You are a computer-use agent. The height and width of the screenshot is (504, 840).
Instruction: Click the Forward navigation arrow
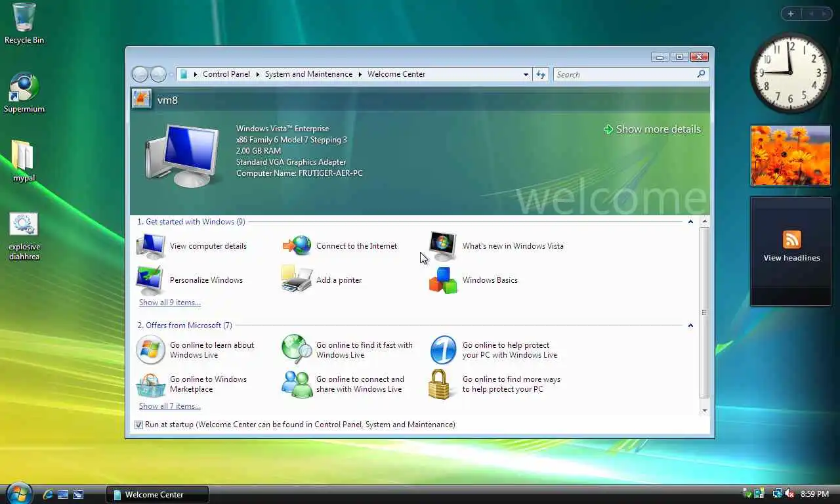[158, 74]
